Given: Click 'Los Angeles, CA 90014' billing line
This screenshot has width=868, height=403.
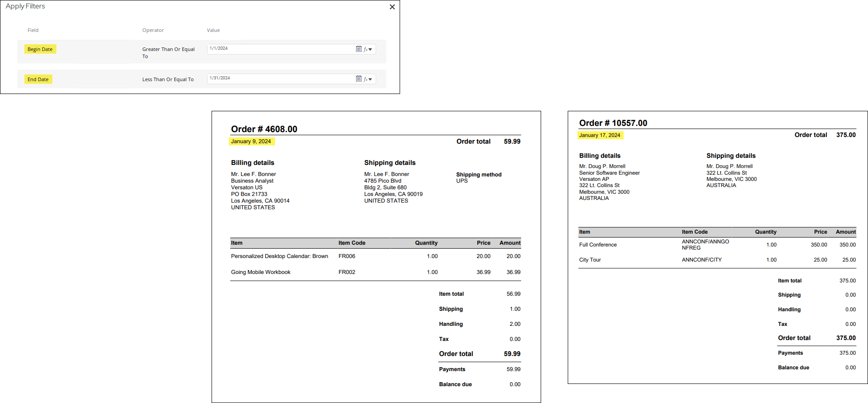Looking at the screenshot, I should 260,201.
